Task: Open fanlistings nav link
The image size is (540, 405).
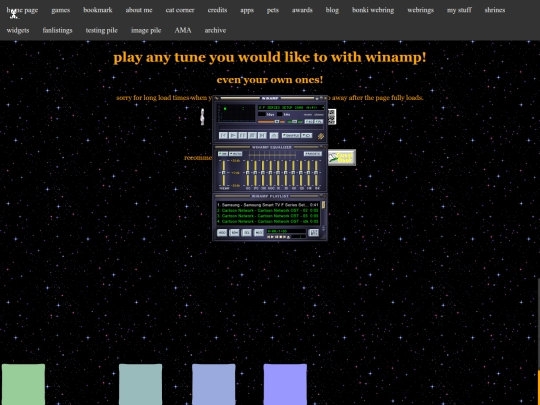Action: [58, 30]
